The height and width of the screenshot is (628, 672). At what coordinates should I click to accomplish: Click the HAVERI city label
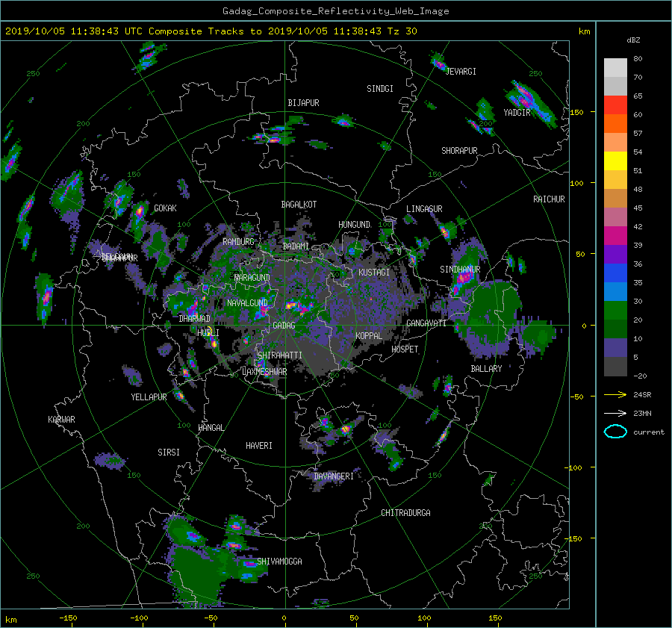259,446
